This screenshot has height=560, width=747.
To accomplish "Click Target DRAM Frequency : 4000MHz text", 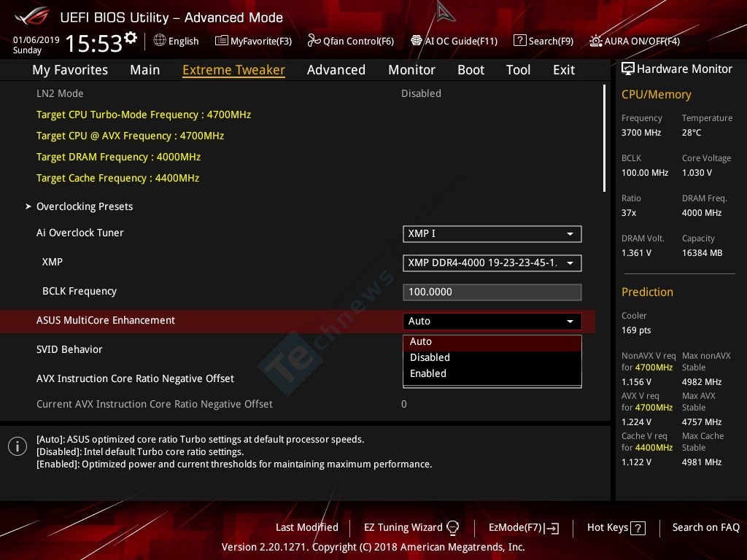I will [x=118, y=157].
